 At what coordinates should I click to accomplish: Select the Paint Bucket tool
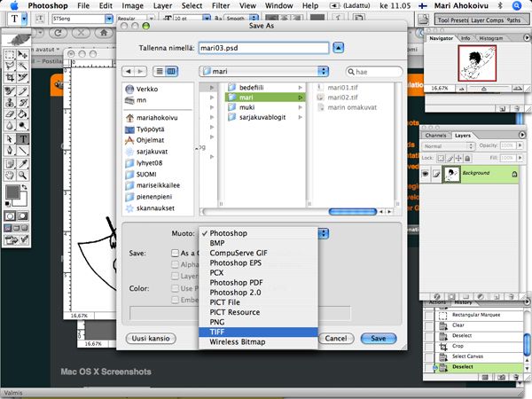[x=23, y=114]
